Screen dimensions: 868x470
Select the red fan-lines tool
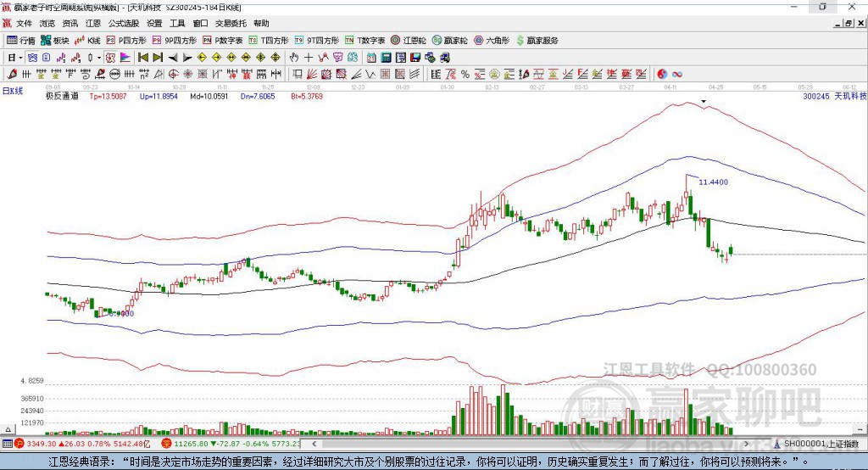click(312, 75)
